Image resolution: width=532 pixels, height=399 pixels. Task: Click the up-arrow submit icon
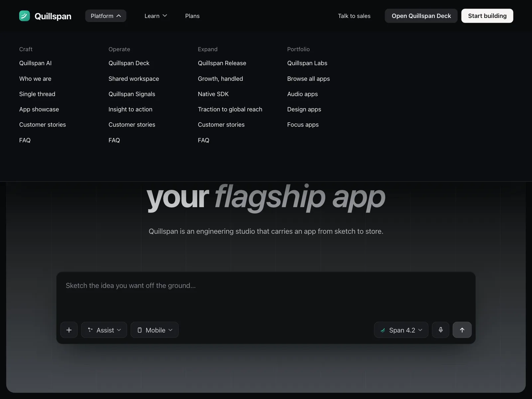pyautogui.click(x=462, y=330)
